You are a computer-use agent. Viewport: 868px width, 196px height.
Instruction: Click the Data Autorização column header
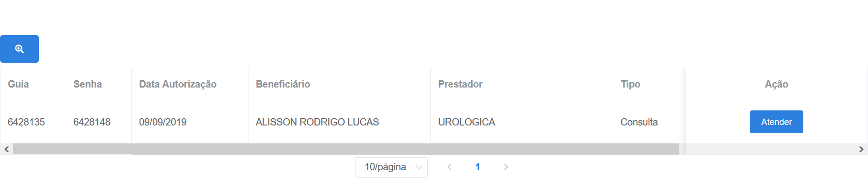coord(178,84)
